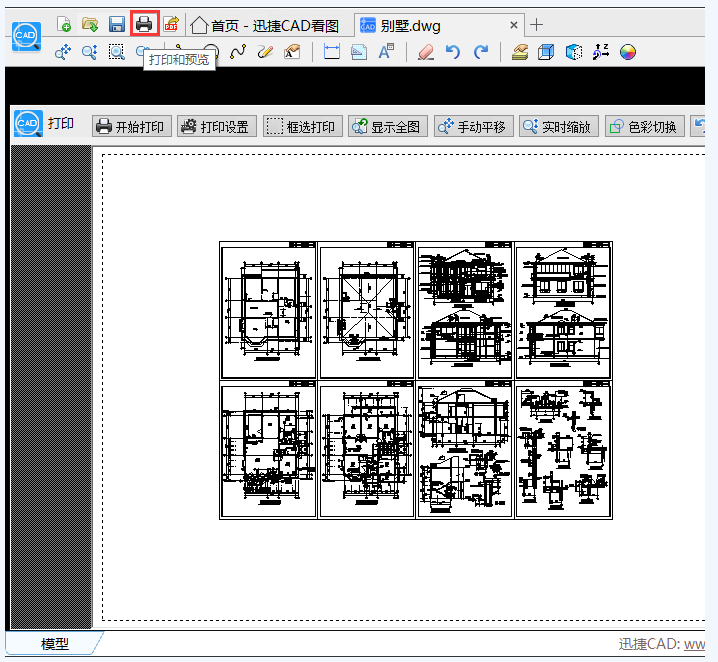Open 打印设置 print settings

coord(214,126)
